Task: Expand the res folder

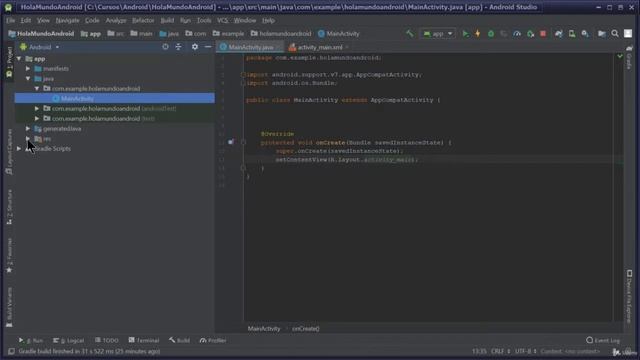Action: 28,139
